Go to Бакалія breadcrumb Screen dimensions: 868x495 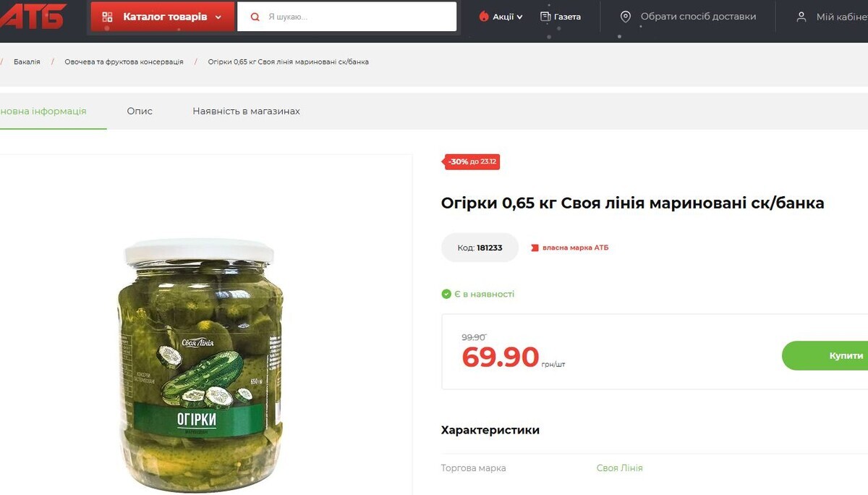[x=27, y=62]
